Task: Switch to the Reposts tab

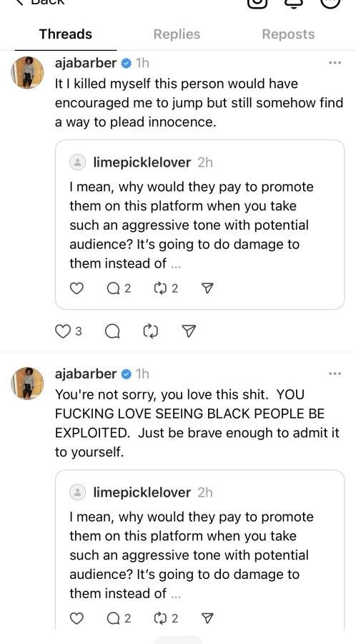Action: coord(288,34)
